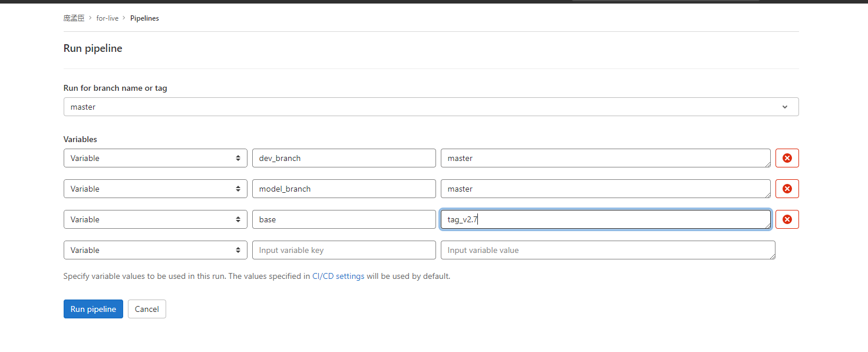Image resolution: width=868 pixels, height=352 pixels.
Task: Open Variable type dropdown for base row
Action: (x=155, y=219)
